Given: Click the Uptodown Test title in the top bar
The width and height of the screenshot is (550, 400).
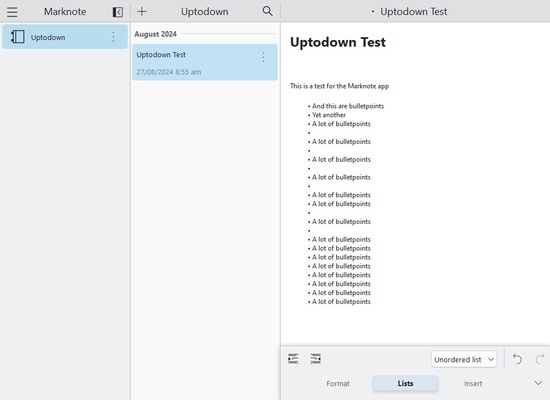Looking at the screenshot, I should coord(414,12).
